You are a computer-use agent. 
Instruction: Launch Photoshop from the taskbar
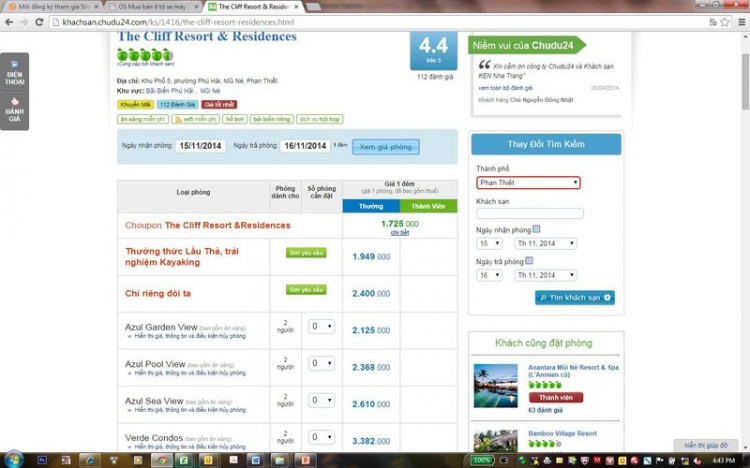42,460
